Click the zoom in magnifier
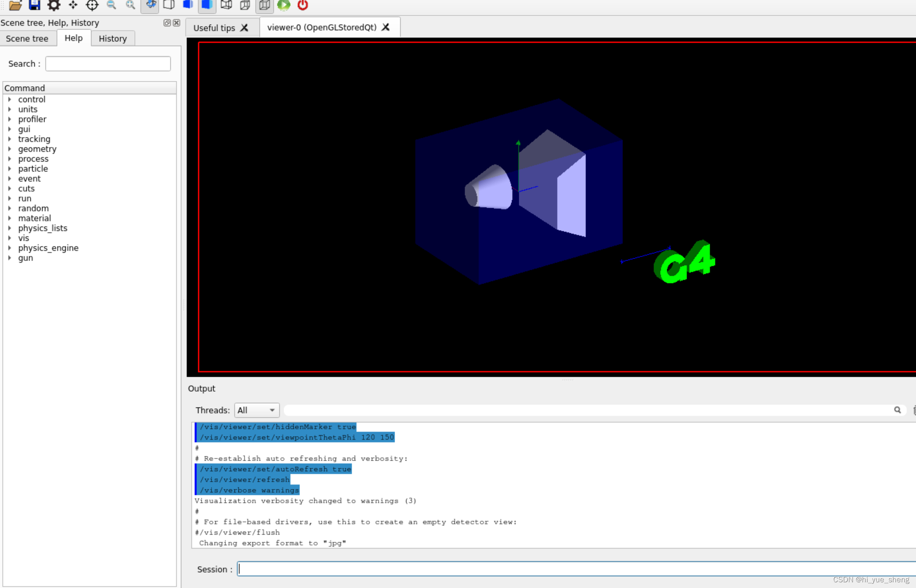This screenshot has width=916, height=588. point(130,5)
